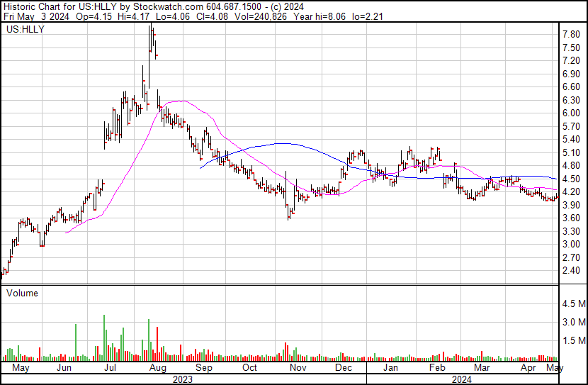Click the 2023 year label below the timeline
The width and height of the screenshot is (588, 385).
pyautogui.click(x=183, y=379)
